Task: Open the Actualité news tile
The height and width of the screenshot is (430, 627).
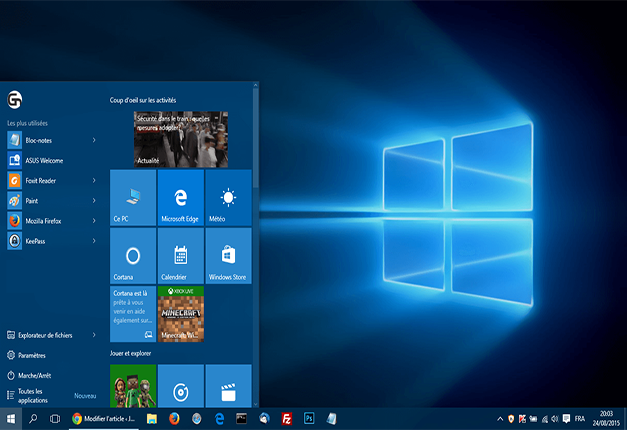Action: click(x=181, y=138)
